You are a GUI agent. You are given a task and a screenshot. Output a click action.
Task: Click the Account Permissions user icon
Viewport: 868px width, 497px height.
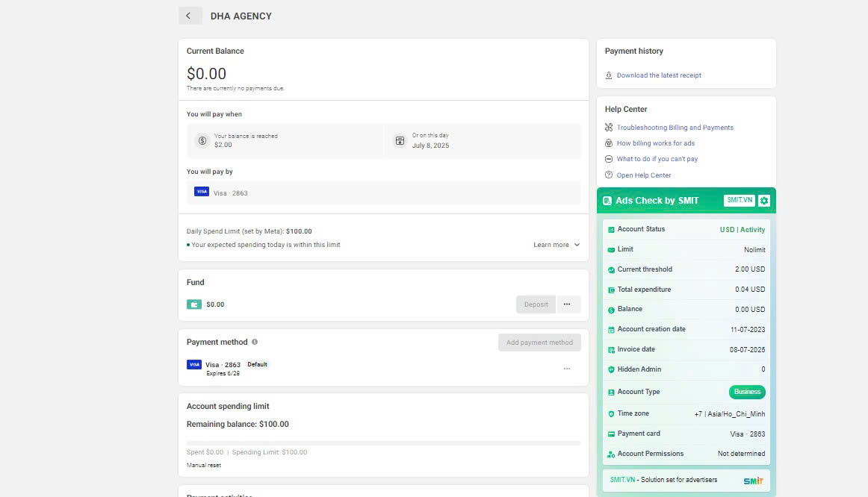[x=611, y=454]
